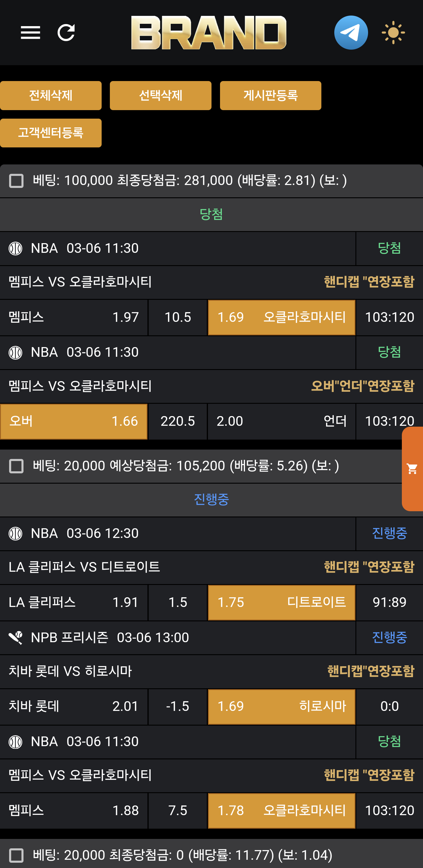The width and height of the screenshot is (423, 868).
Task: Select the 히로시마 1.69 handicap cell
Action: (x=281, y=706)
